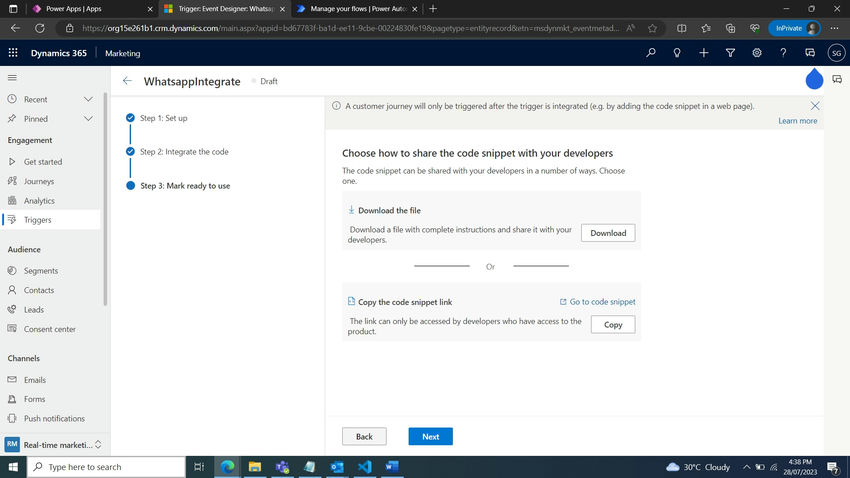Open Go to code snippet link
This screenshot has height=478, width=850.
[x=597, y=302]
